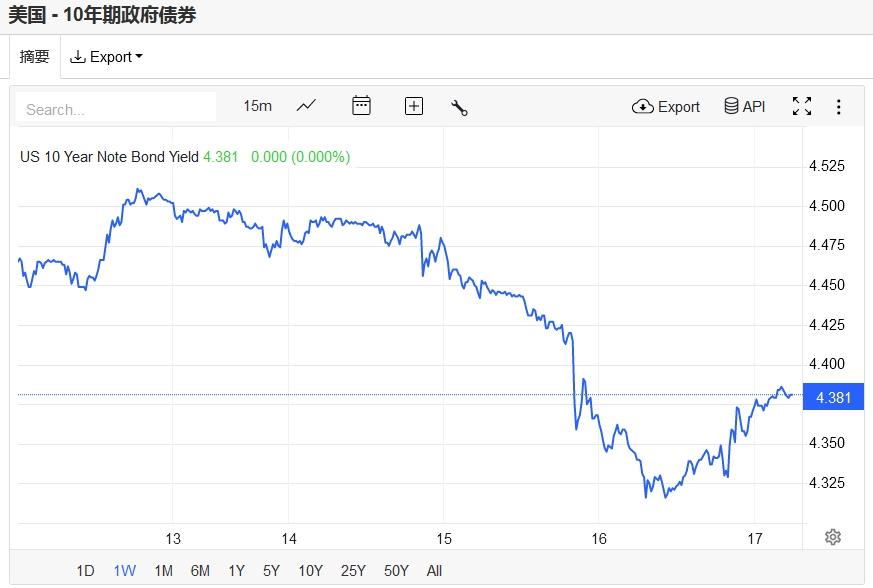Open the three-dot more options menu

coord(839,106)
